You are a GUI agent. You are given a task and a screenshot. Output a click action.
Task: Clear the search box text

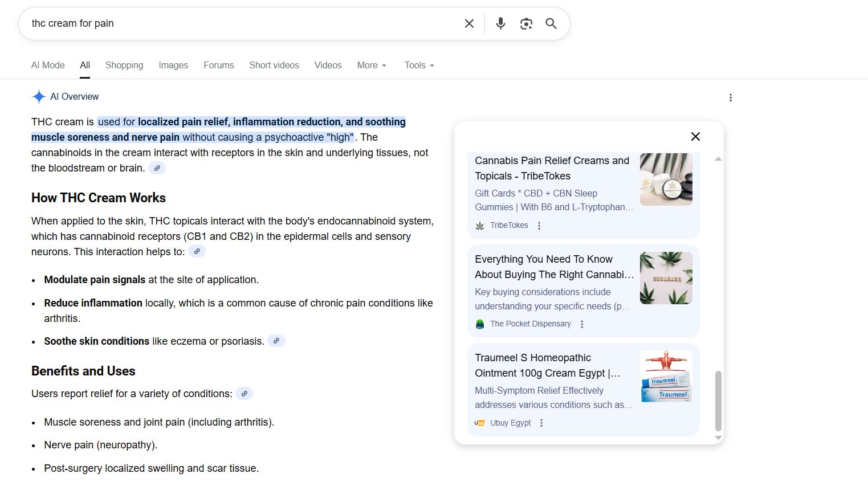tap(469, 23)
